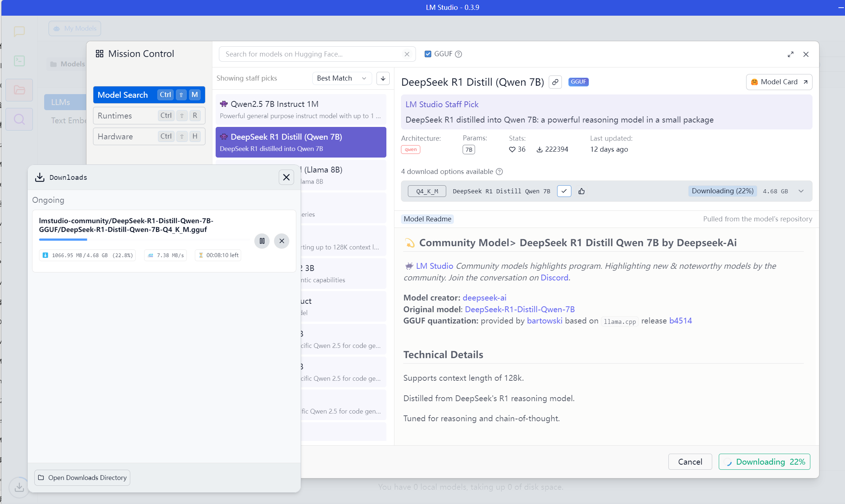
Task: Open Downloads Directory button
Action: [x=82, y=477]
